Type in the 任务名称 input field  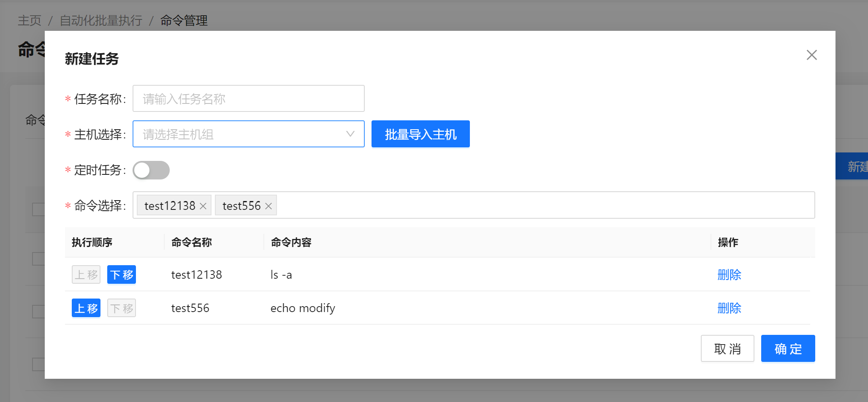point(248,99)
